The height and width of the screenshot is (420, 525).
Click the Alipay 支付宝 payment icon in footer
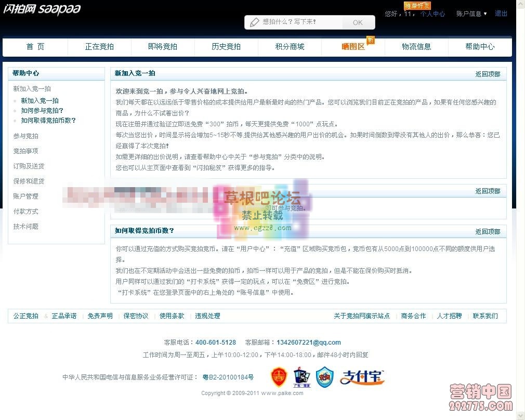pos(362,377)
